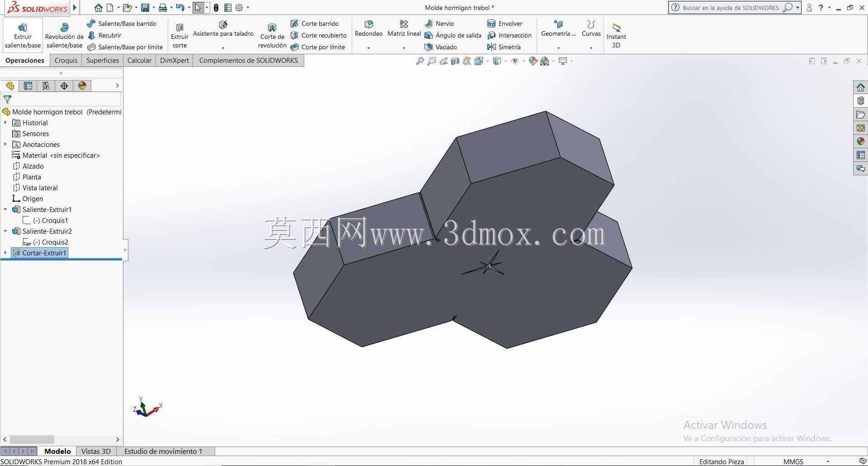
Task: Start the Matriz lineal pattern tool
Action: pos(404,29)
